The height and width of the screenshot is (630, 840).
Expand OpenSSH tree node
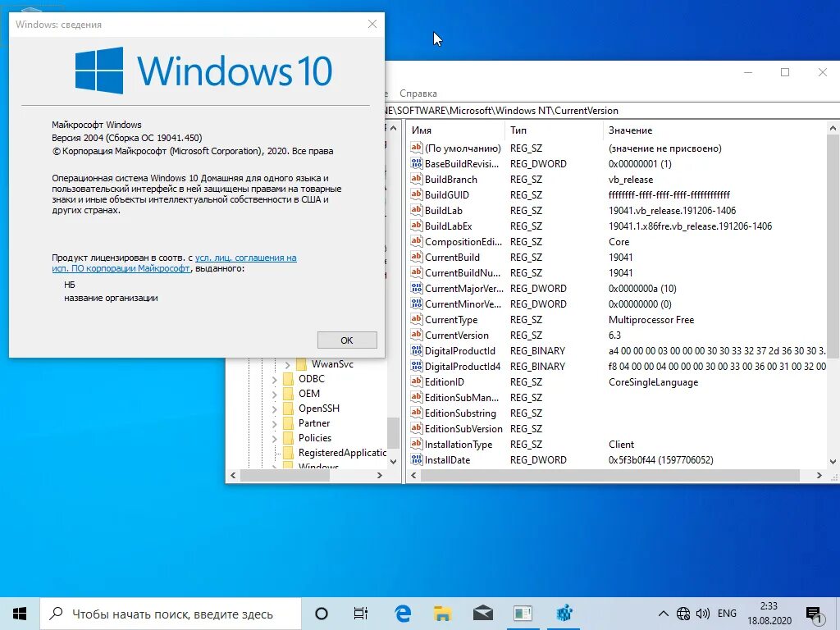pos(274,409)
